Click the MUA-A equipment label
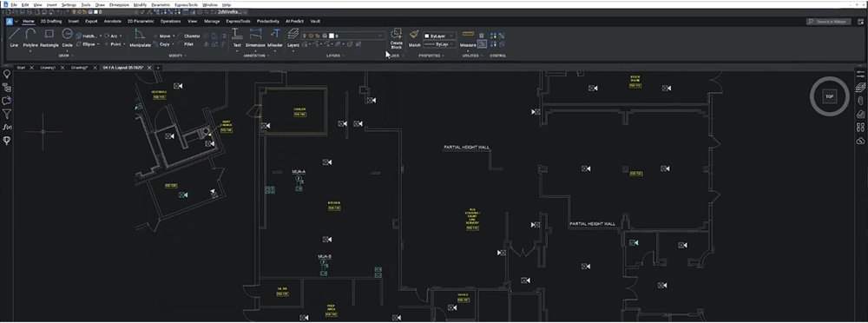This screenshot has width=868, height=323. (x=299, y=172)
